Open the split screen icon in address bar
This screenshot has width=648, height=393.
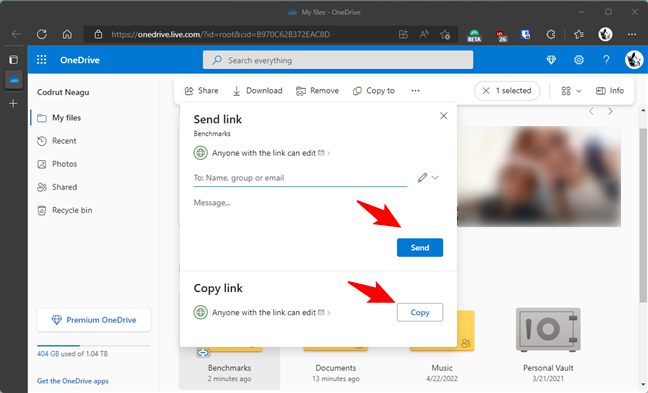click(x=403, y=34)
